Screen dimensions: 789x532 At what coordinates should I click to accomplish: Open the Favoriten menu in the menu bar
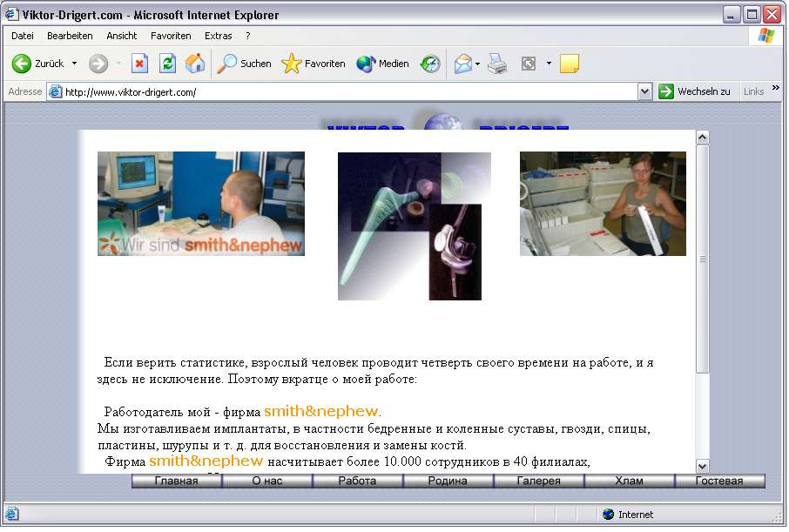(x=171, y=36)
